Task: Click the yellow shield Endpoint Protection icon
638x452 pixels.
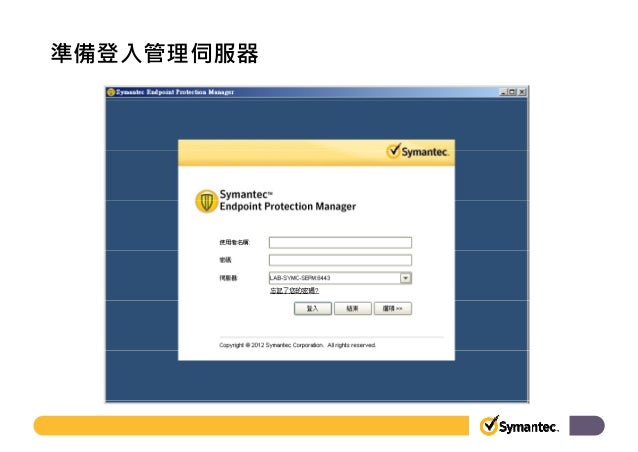Action: [206, 201]
